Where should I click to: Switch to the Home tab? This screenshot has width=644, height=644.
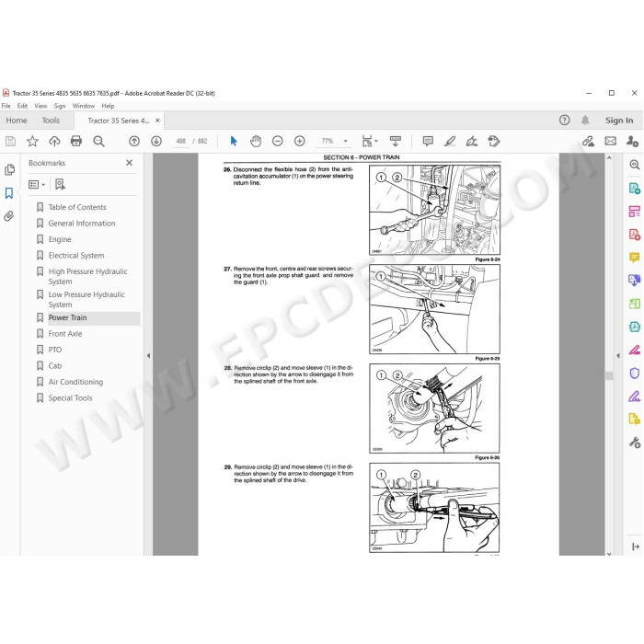point(17,121)
